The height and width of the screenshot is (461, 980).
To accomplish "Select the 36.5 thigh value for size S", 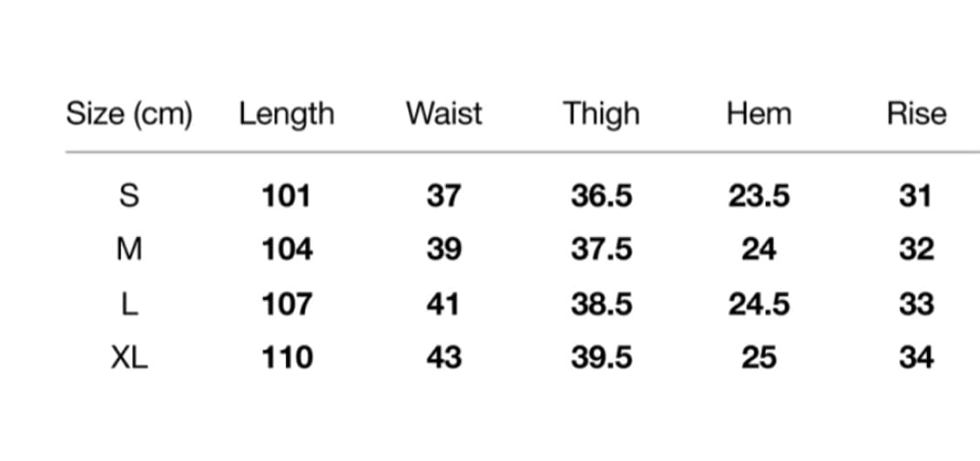I will [601, 196].
